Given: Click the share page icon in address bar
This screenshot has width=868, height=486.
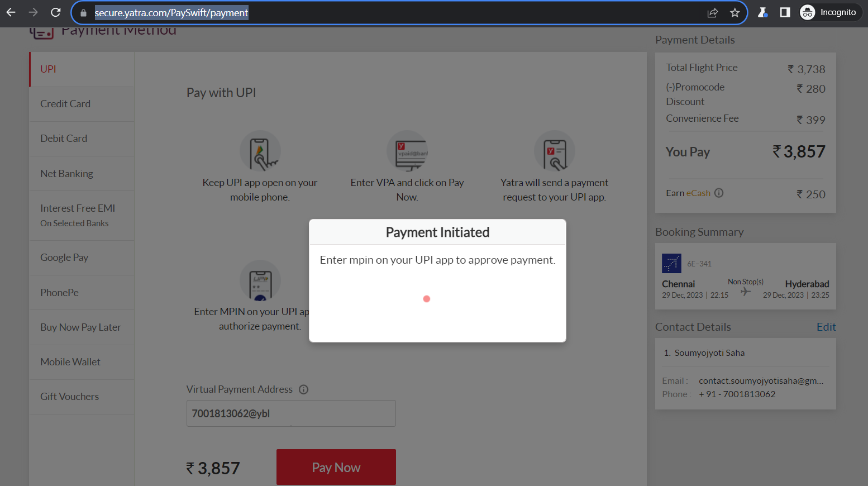Looking at the screenshot, I should click(x=712, y=13).
